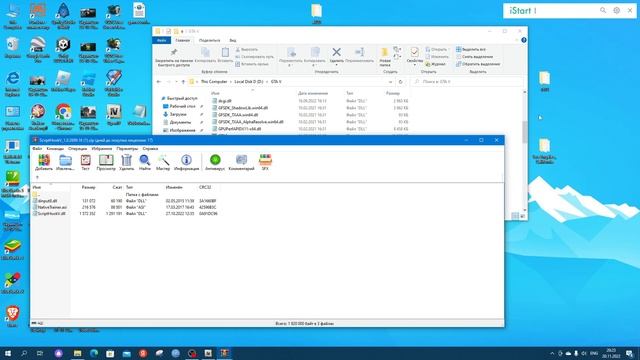Screen dimensions: 640x360
Task: Select ScriptHookV.dll in the archive list
Action: (48, 213)
